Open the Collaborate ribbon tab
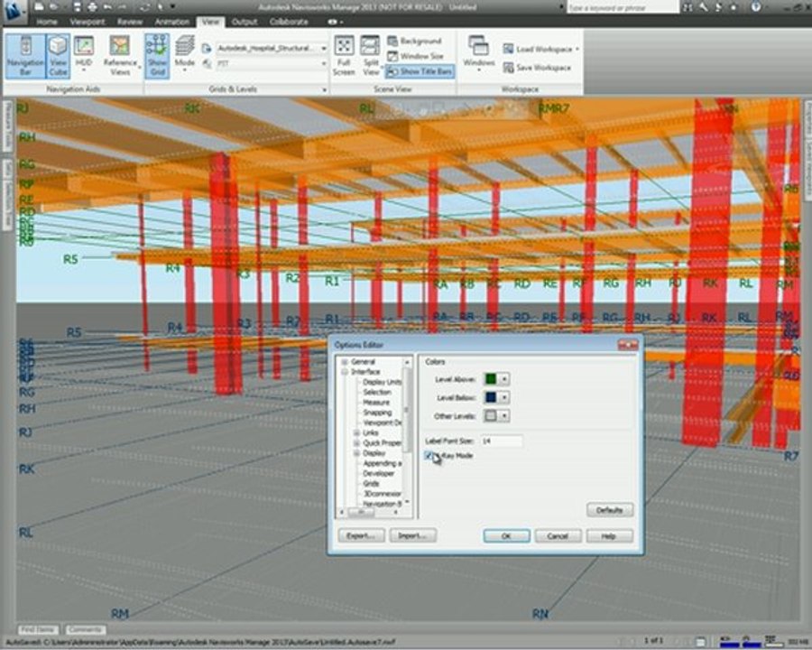812x650 pixels. (289, 22)
